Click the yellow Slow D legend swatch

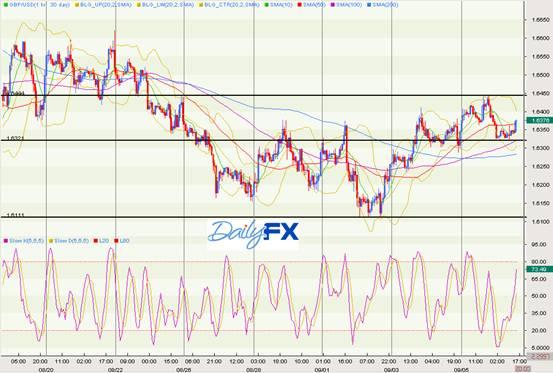pyautogui.click(x=51, y=241)
